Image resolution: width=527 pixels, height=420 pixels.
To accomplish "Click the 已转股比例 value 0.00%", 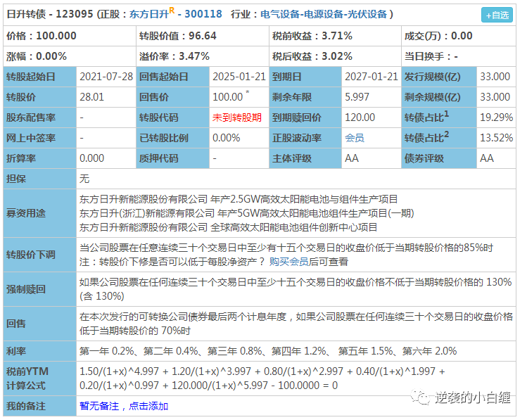I will coord(226,138).
